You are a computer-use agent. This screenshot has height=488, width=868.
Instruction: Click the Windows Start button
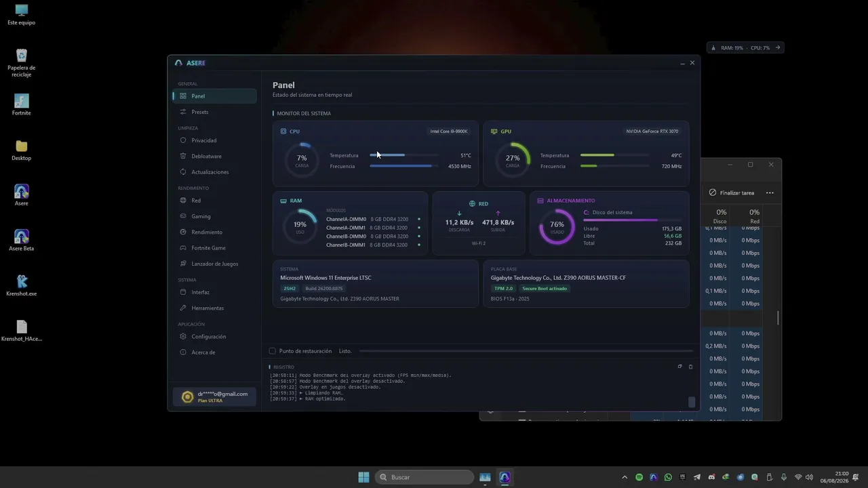[363, 477]
